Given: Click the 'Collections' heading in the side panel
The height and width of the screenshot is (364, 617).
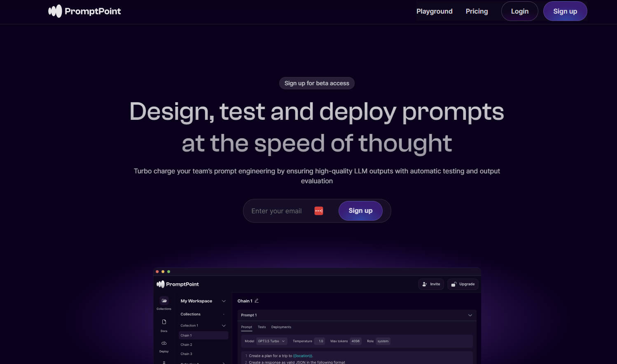Looking at the screenshot, I should (190, 314).
